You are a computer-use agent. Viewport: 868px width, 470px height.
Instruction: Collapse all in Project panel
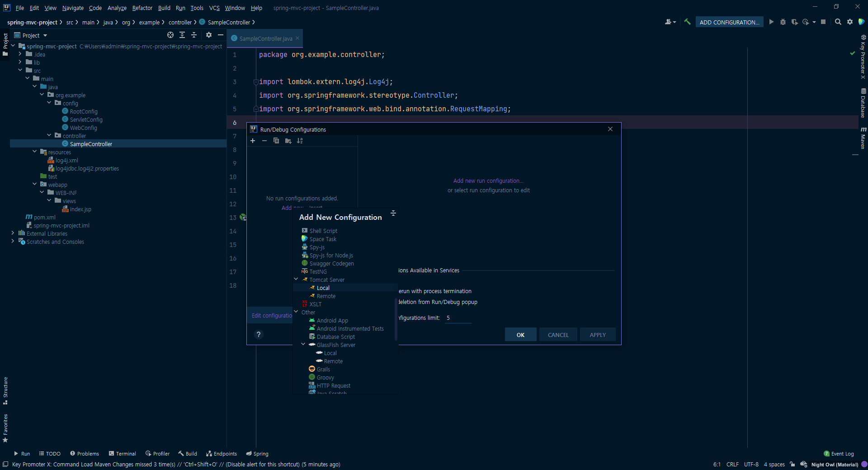(x=194, y=35)
